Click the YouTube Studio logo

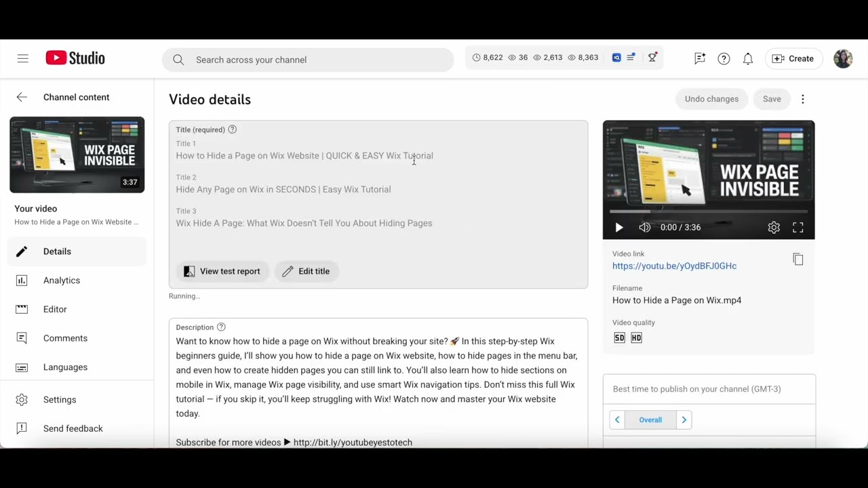pos(75,58)
